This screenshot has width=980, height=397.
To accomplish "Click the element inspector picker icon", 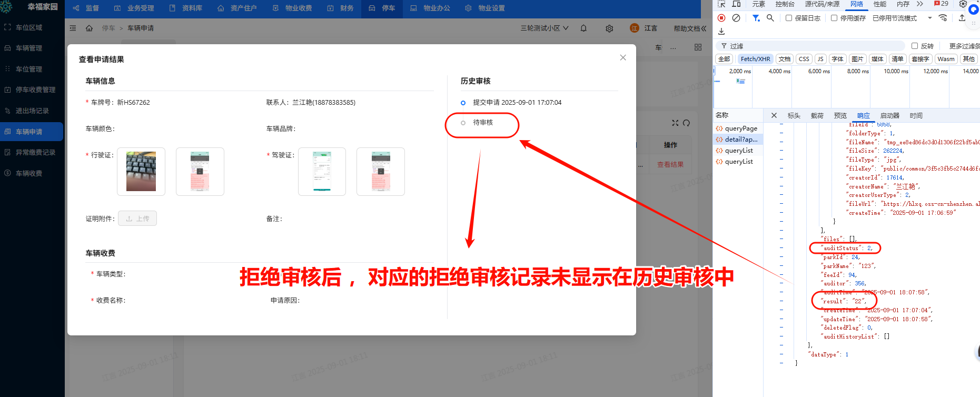I will coord(721,4).
